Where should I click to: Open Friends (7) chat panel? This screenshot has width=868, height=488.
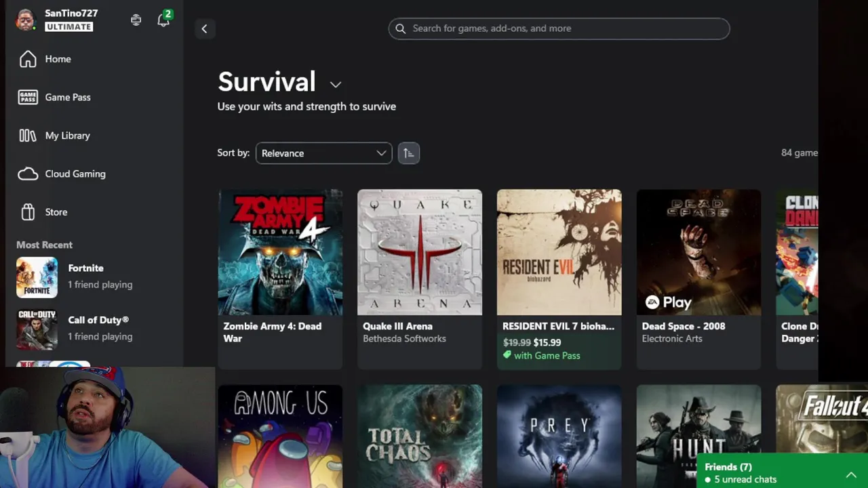(x=782, y=471)
